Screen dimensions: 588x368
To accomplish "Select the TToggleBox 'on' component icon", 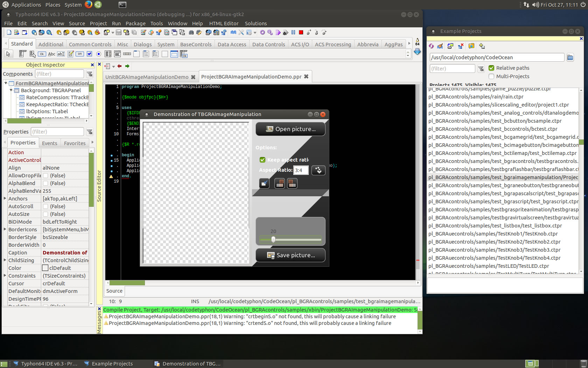I will [80, 54].
